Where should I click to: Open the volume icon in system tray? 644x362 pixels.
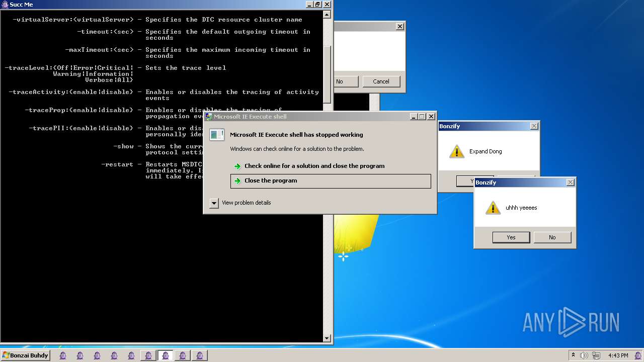point(584,355)
